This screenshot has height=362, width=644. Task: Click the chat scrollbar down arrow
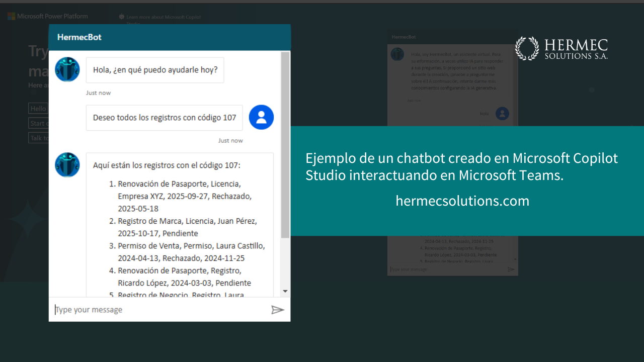coord(285,291)
